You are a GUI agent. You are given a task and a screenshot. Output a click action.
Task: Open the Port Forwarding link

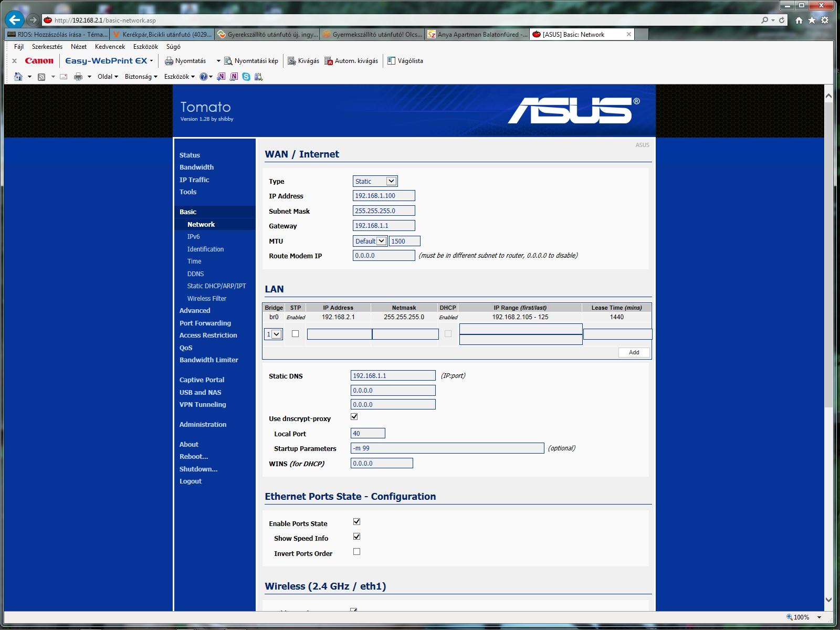coord(205,323)
